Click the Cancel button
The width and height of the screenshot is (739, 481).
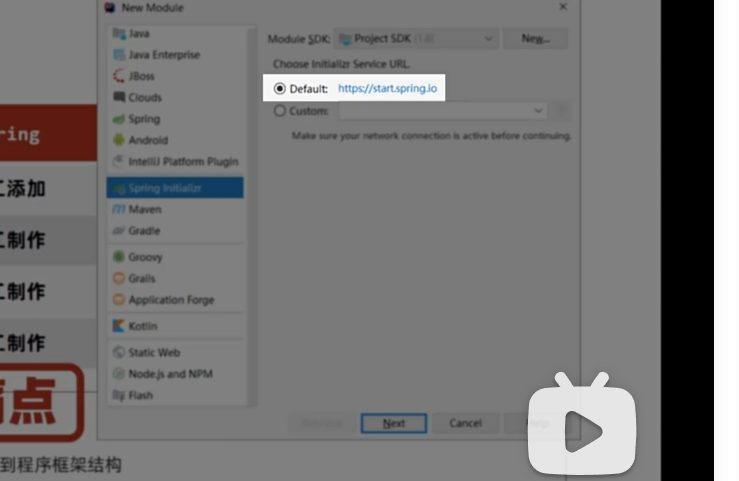click(466, 423)
